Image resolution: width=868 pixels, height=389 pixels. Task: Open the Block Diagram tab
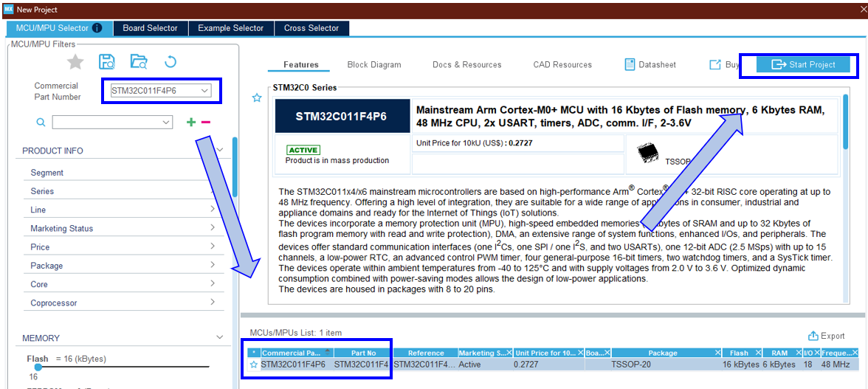point(374,65)
